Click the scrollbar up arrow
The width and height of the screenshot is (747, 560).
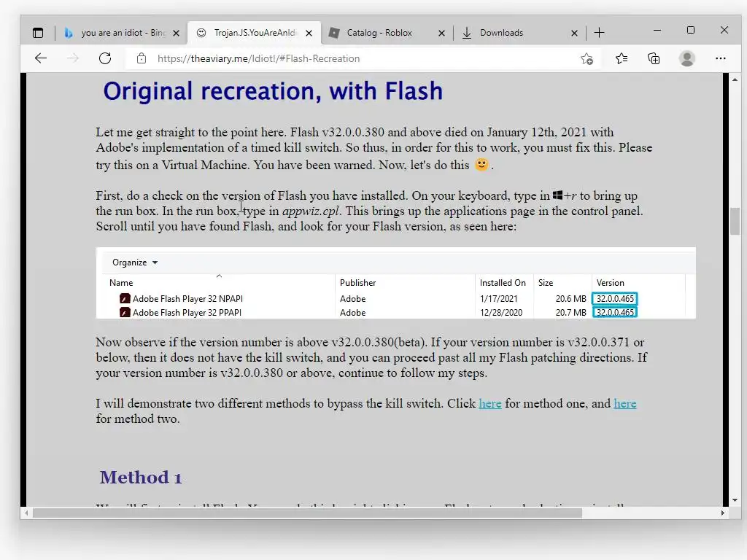735,79
